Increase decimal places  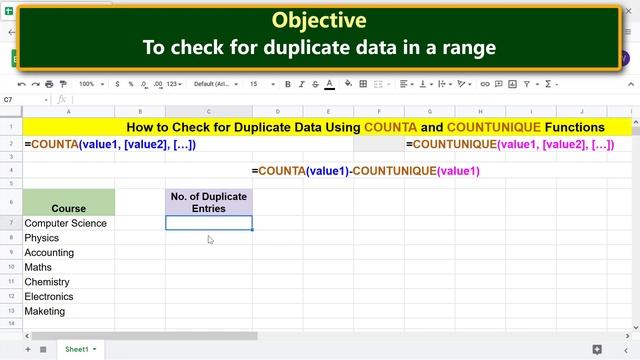pyautogui.click(x=158, y=84)
